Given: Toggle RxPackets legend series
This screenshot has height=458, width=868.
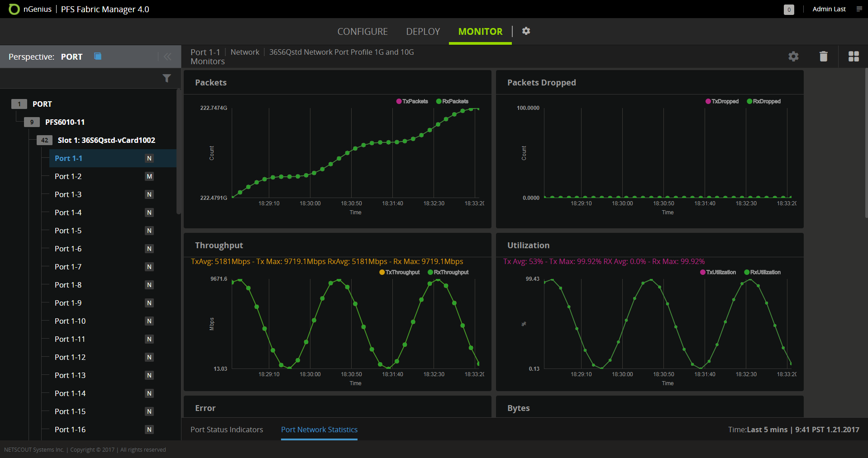Looking at the screenshot, I should point(452,101).
